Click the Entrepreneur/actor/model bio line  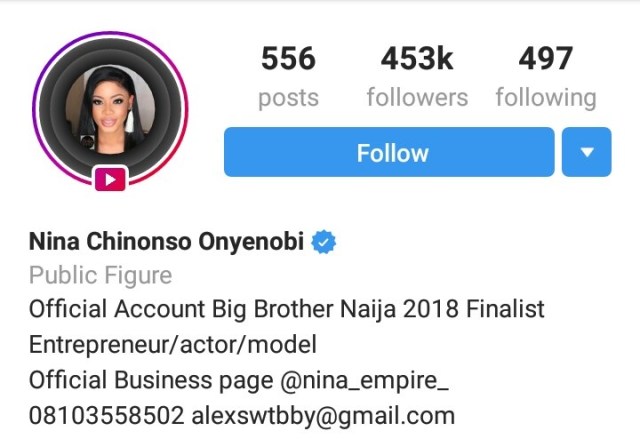(x=173, y=345)
